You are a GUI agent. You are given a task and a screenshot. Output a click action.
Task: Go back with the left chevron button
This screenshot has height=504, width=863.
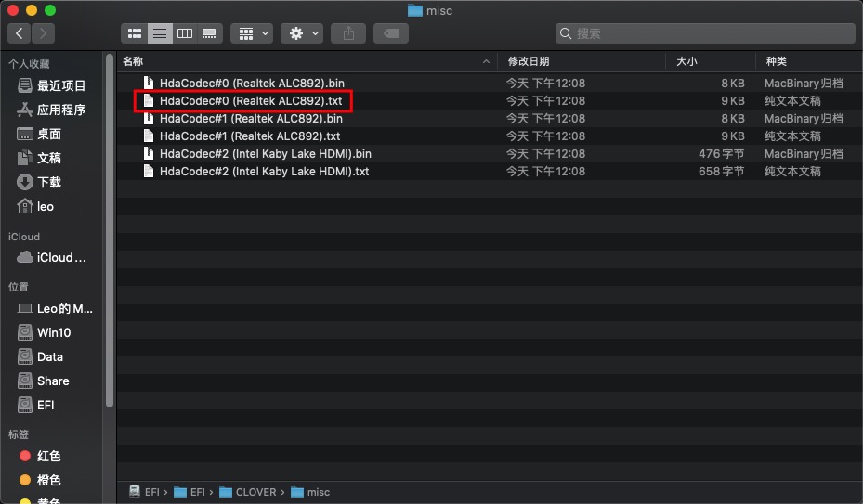pos(20,33)
